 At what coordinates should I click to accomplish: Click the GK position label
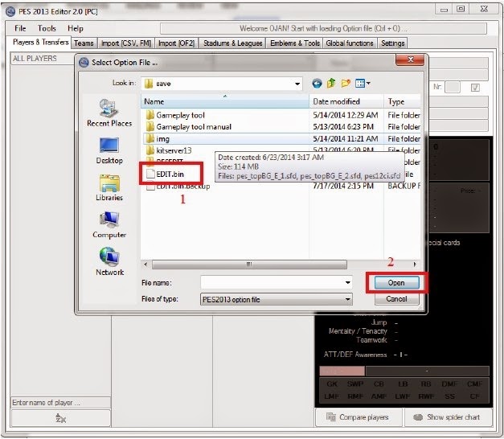[332, 384]
